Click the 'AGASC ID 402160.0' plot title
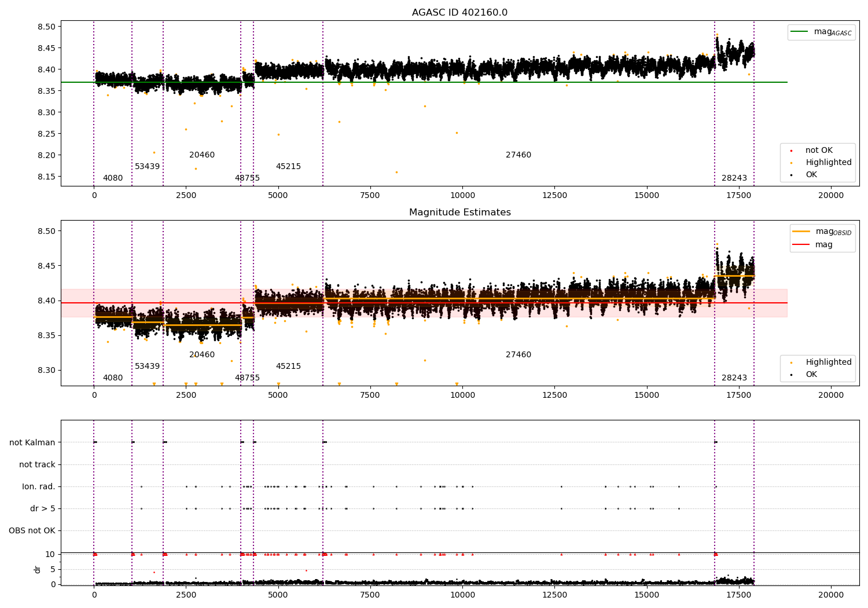 (459, 12)
